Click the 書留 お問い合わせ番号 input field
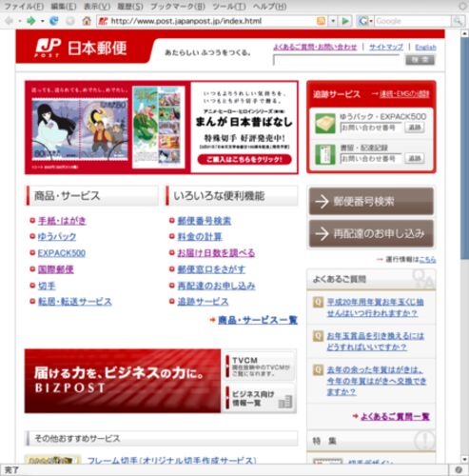 [x=371, y=158]
